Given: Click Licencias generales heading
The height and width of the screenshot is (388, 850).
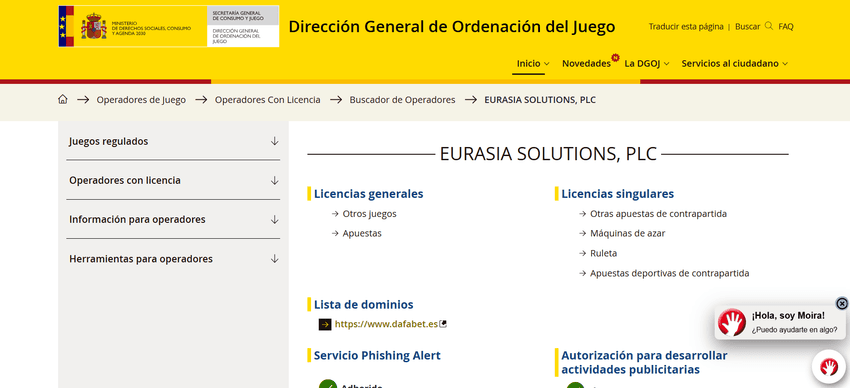Looking at the screenshot, I should coord(369,193).
